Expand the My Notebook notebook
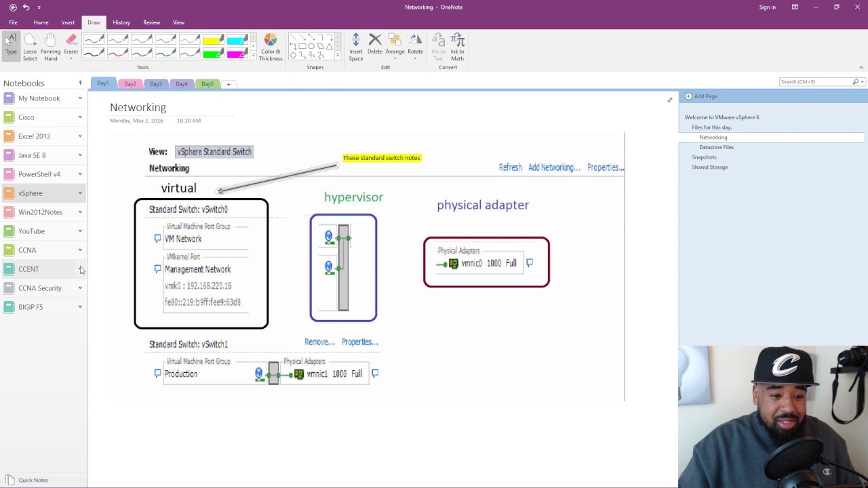868x488 pixels. coord(80,98)
